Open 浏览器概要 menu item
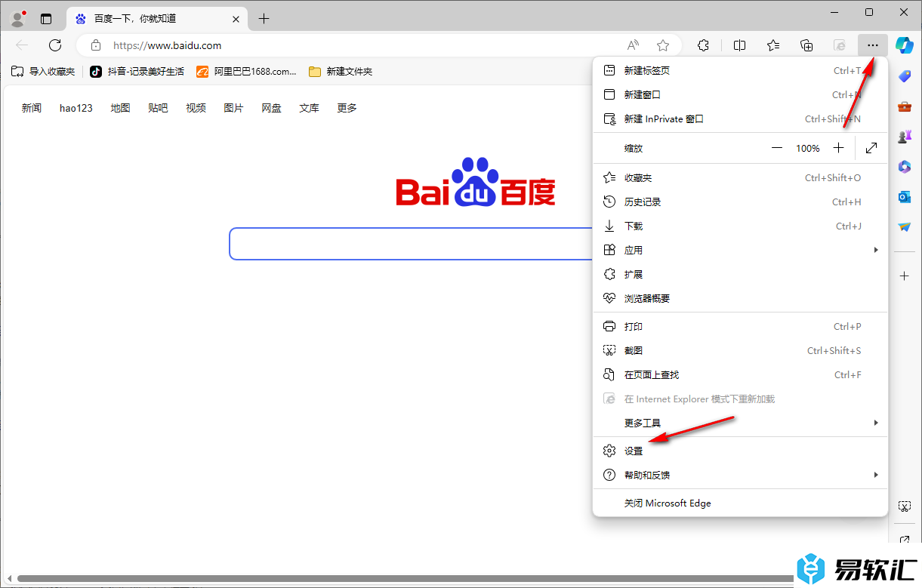The image size is (922, 588). 740,299
